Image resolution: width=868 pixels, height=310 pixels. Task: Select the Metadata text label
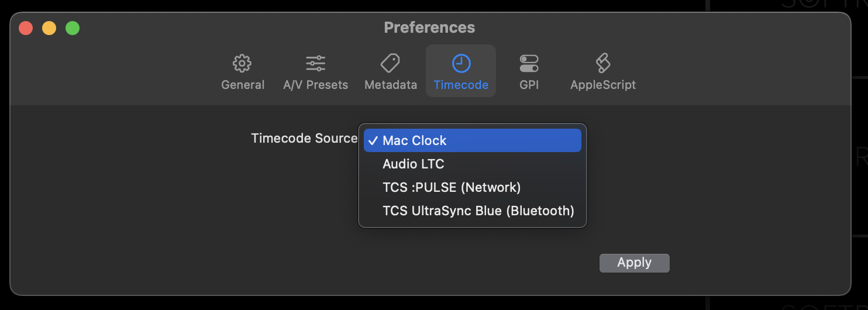(391, 85)
